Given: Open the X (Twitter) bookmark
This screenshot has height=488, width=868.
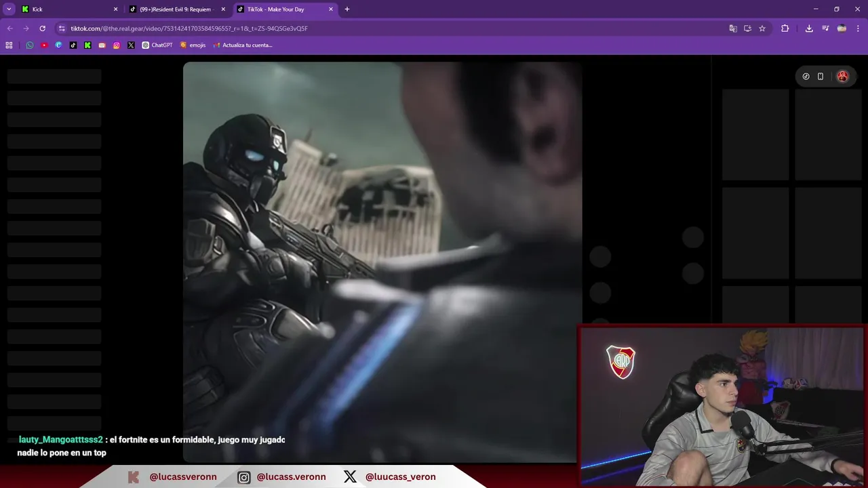Looking at the screenshot, I should (131, 45).
